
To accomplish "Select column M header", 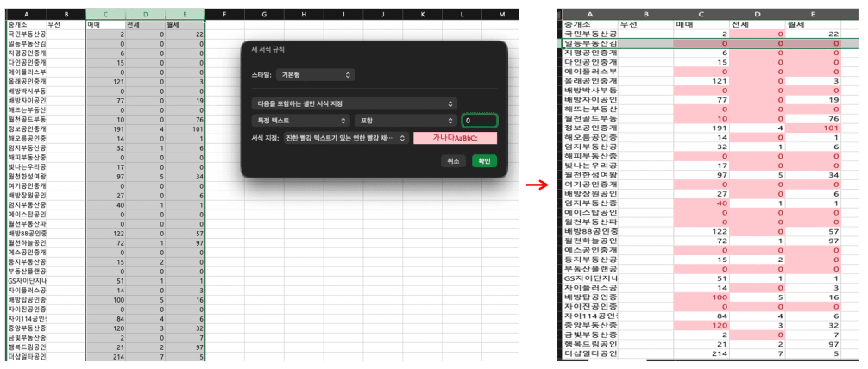I will point(501,14).
